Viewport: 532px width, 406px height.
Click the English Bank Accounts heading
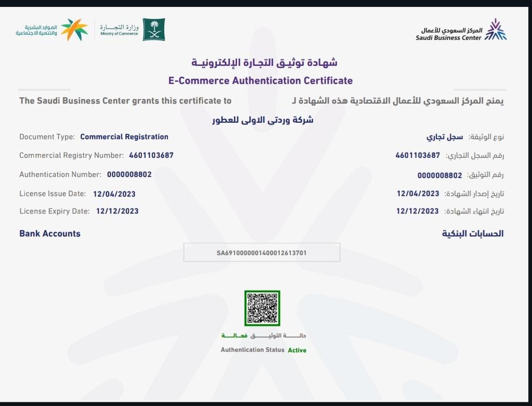(50, 233)
